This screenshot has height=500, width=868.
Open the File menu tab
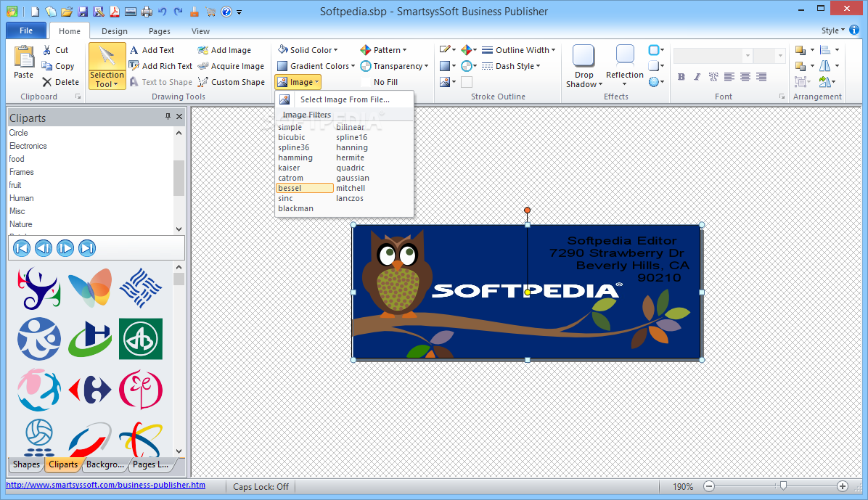(26, 31)
